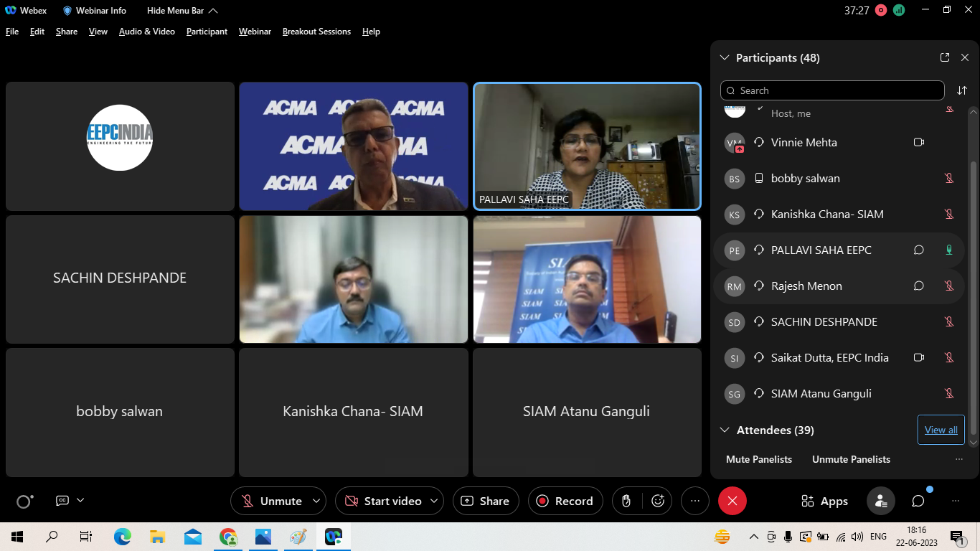Viewport: 980px width, 551px height.
Task: Open closed captions options arrow
Action: (80, 500)
